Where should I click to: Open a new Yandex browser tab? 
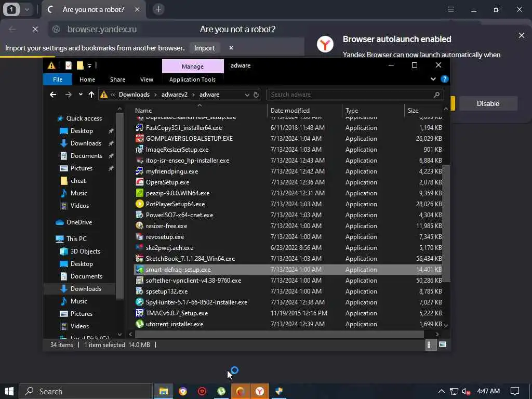pyautogui.click(x=158, y=9)
